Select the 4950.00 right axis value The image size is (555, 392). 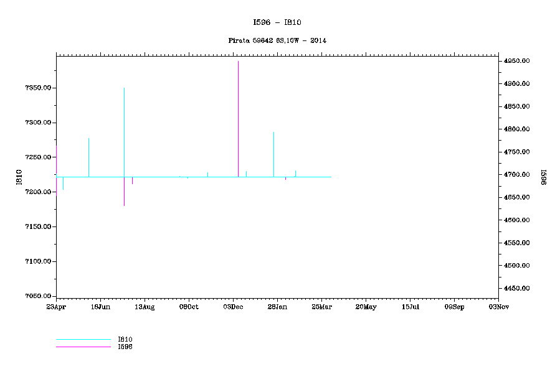click(517, 61)
